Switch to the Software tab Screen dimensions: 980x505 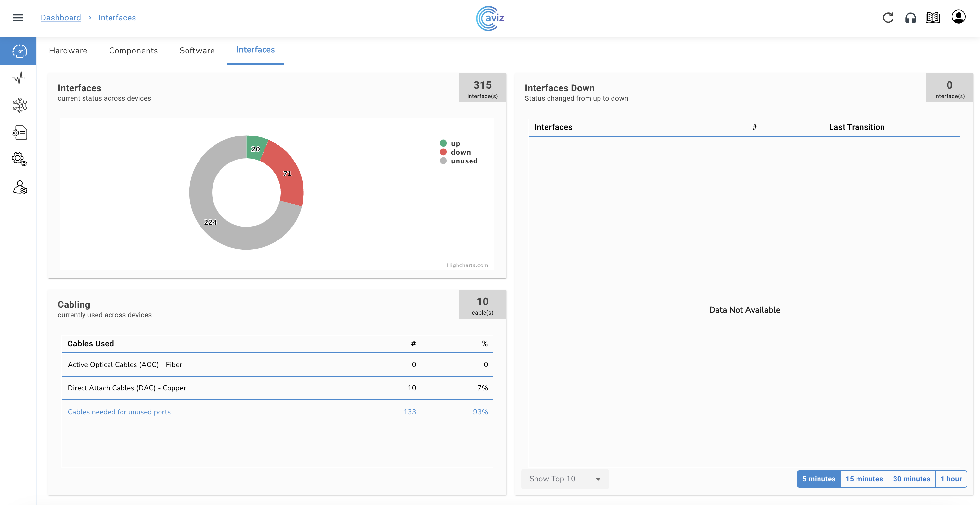[x=197, y=51]
